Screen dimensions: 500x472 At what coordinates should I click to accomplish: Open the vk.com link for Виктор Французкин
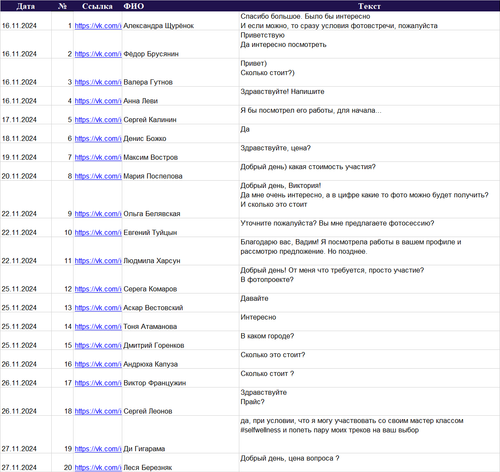98,383
